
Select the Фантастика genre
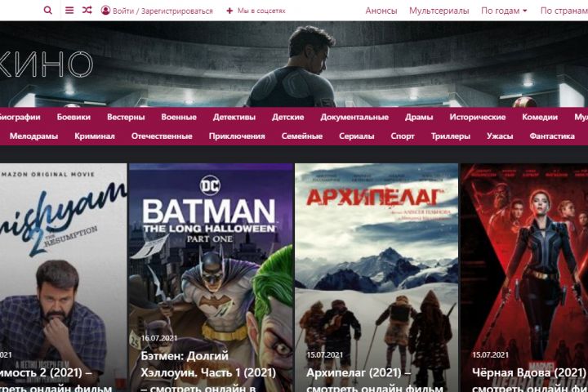552,136
